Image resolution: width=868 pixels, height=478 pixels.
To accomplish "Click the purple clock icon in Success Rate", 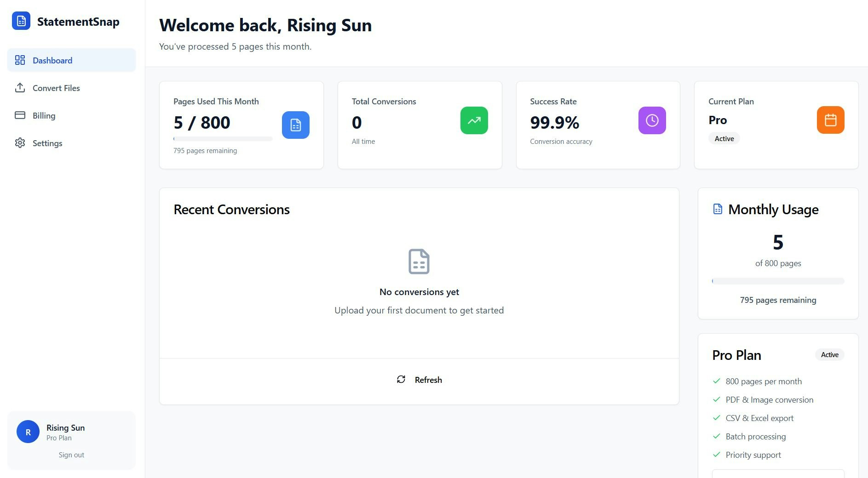I will (652, 120).
